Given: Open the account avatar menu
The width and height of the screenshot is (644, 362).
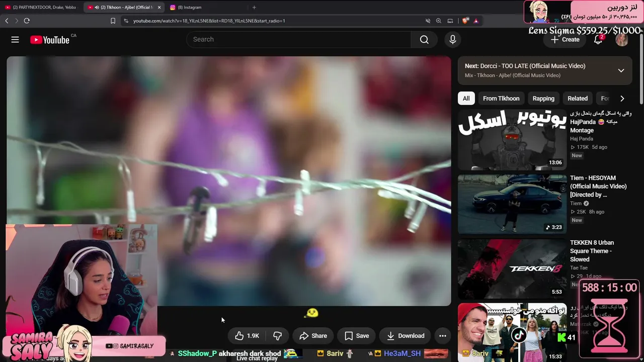Looking at the screenshot, I should [622, 40].
